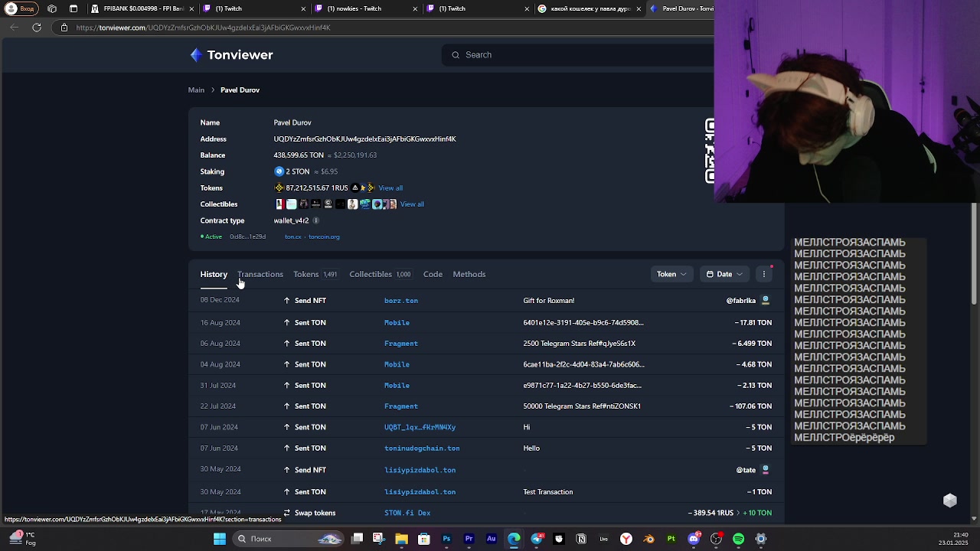The height and width of the screenshot is (551, 980).
Task: Click the browser back arrow
Action: click(x=15, y=28)
